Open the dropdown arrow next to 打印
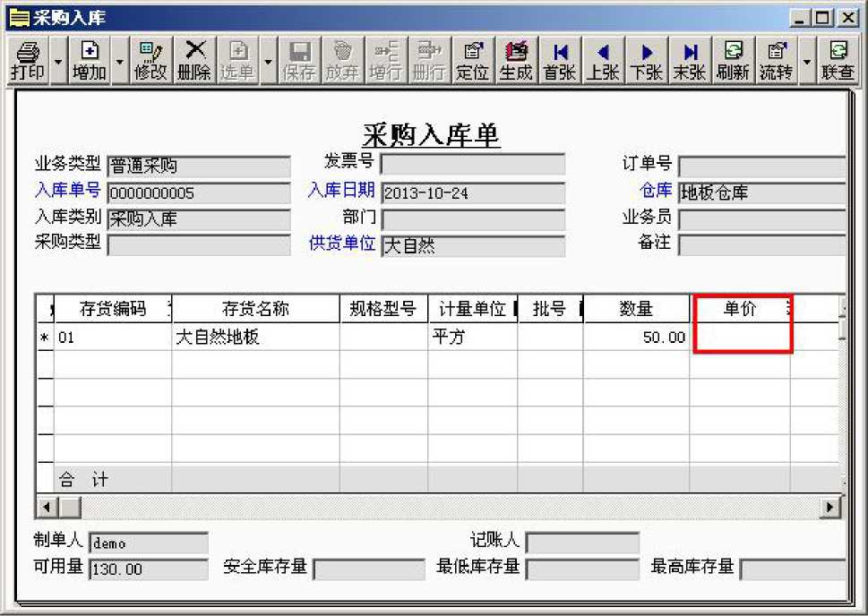 (58, 60)
